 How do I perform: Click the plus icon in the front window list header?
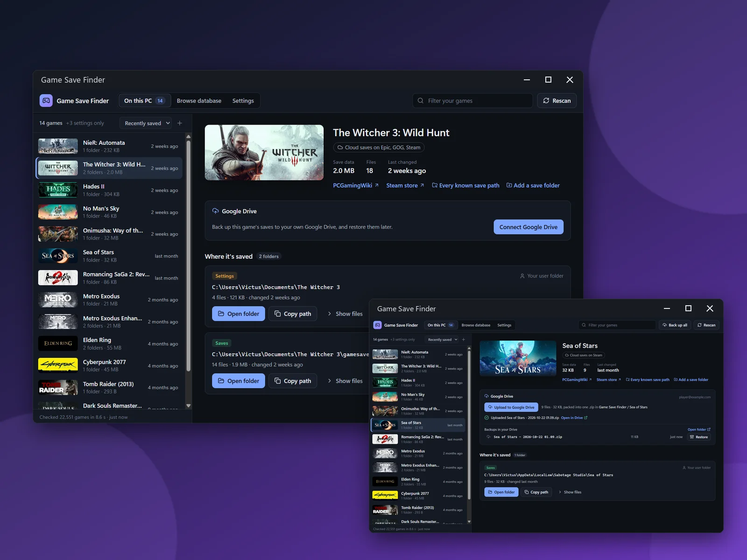click(x=464, y=340)
